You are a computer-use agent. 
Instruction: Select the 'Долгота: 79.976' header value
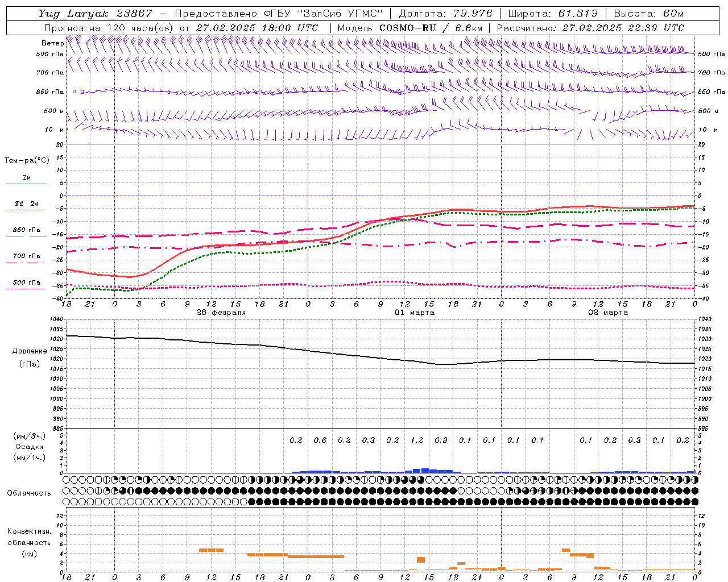coord(446,14)
